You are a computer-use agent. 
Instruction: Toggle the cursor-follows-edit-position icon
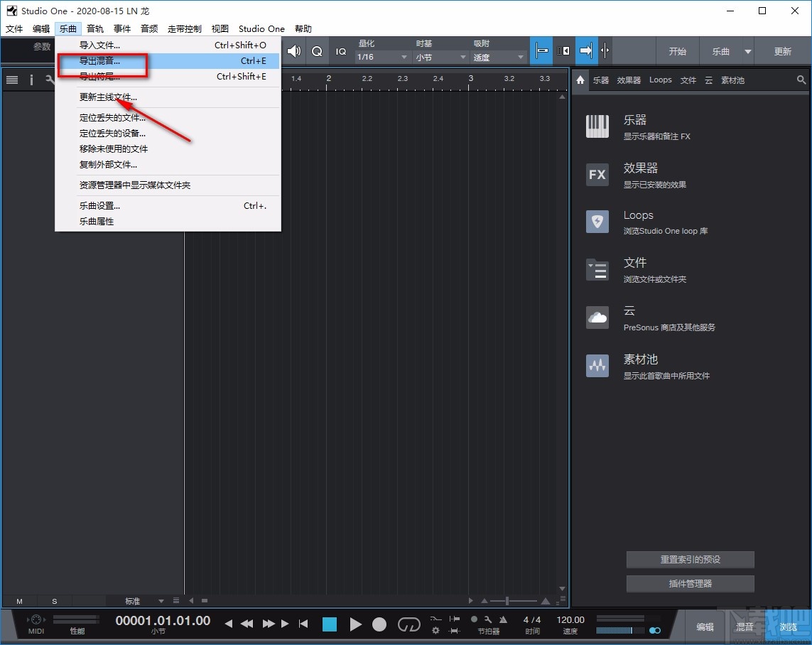605,50
